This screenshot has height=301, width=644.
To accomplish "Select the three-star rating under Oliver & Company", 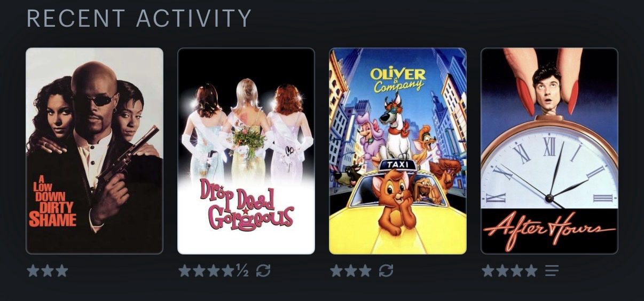I will pyautogui.click(x=351, y=271).
